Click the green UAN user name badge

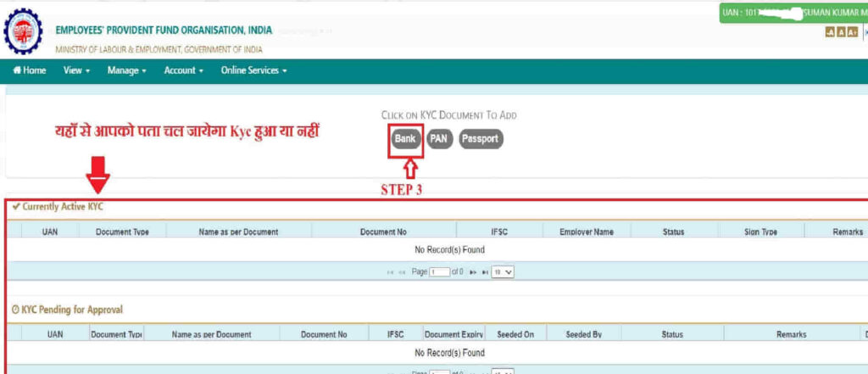point(793,13)
